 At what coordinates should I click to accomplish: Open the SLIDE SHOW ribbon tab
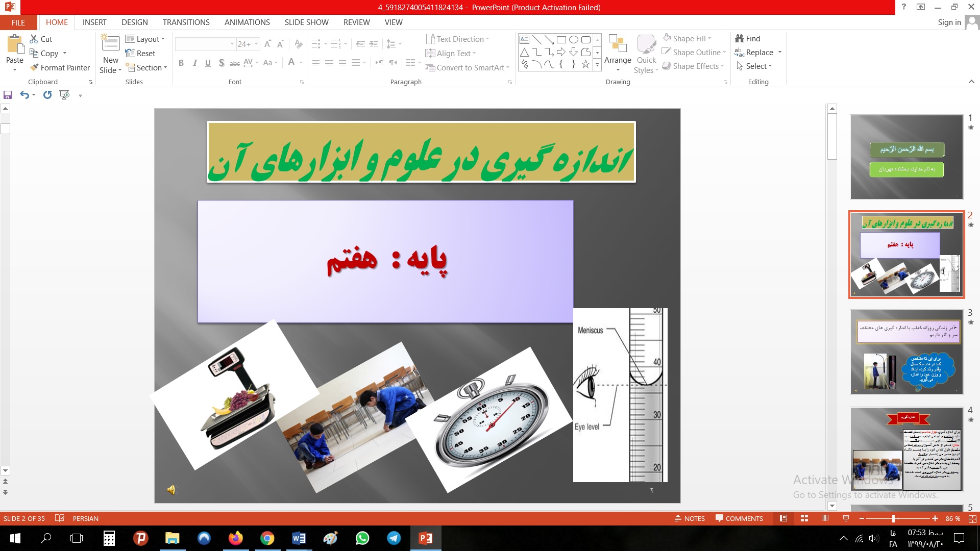coord(306,22)
